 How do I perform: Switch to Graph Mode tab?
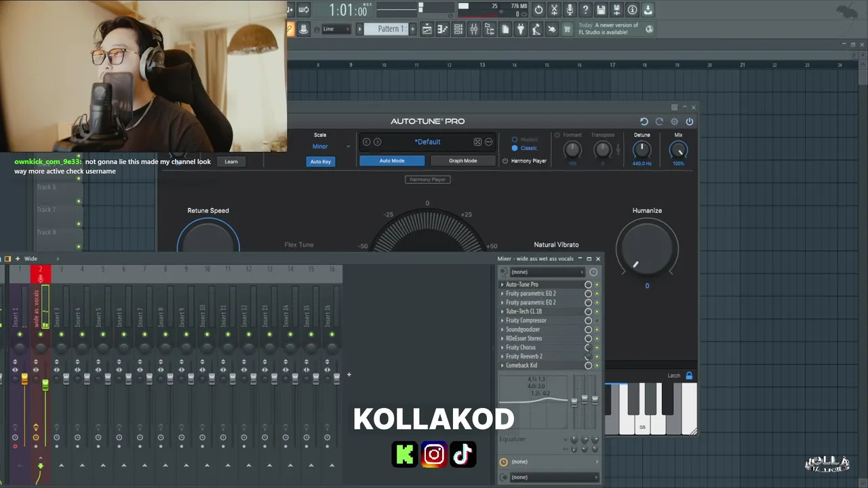pyautogui.click(x=462, y=161)
